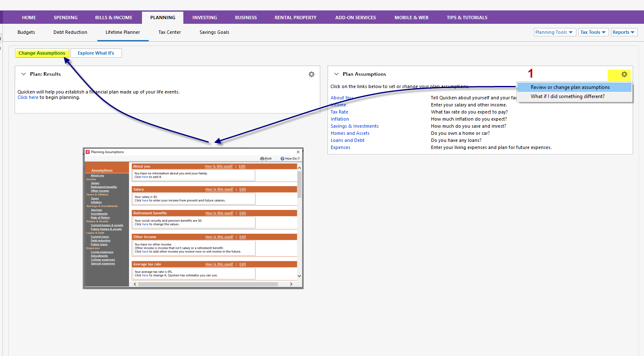
Task: Click text 'Do you own a home or car?'
Action: 460,133
